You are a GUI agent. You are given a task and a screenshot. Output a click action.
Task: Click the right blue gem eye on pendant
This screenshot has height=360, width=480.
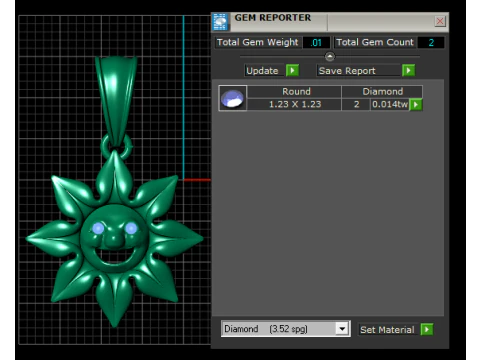point(131,228)
